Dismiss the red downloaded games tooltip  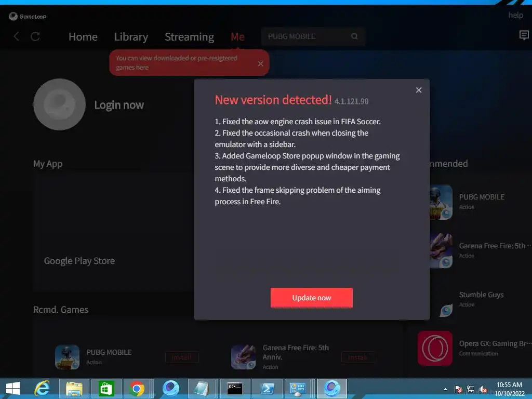point(260,64)
